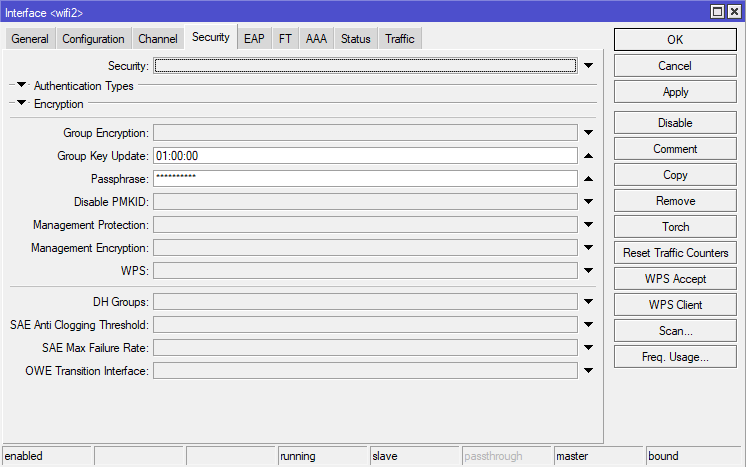Expand the Security field arrow

coord(589,66)
